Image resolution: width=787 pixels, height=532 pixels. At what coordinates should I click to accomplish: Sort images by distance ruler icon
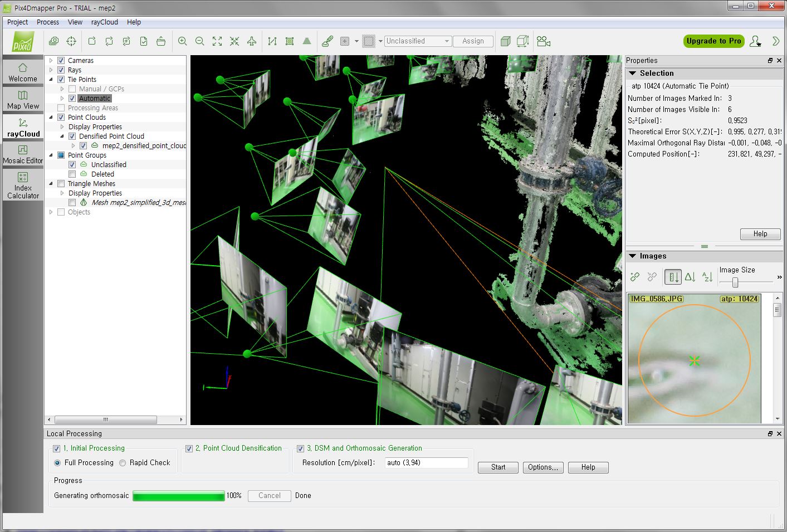pyautogui.click(x=673, y=276)
